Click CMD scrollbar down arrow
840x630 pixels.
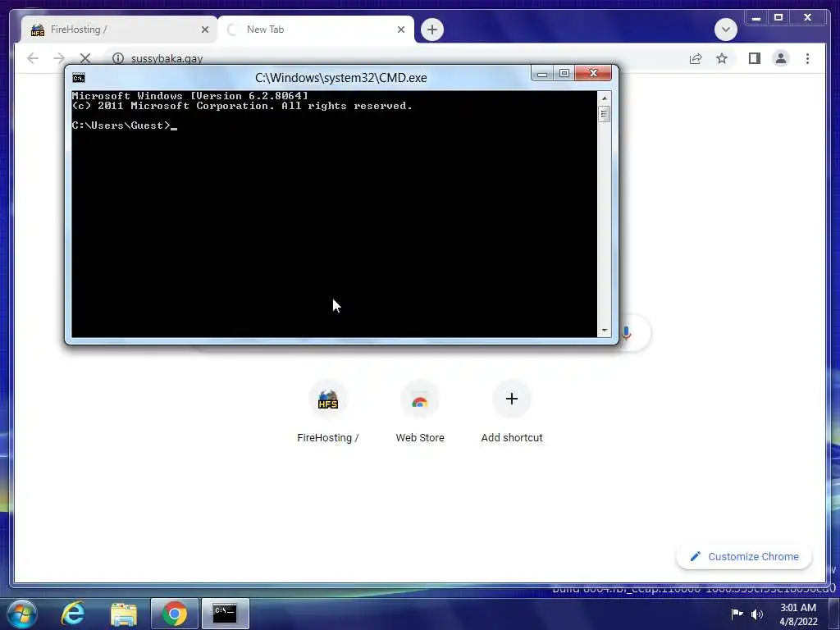605,331
